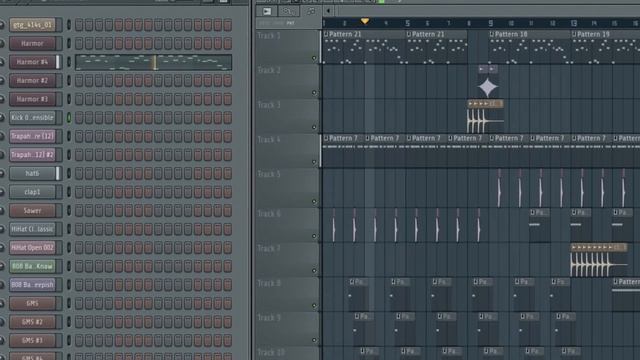Viewport: 640px width, 360px height.
Task: Toggle mute dot for Track 2
Action: 314,93
